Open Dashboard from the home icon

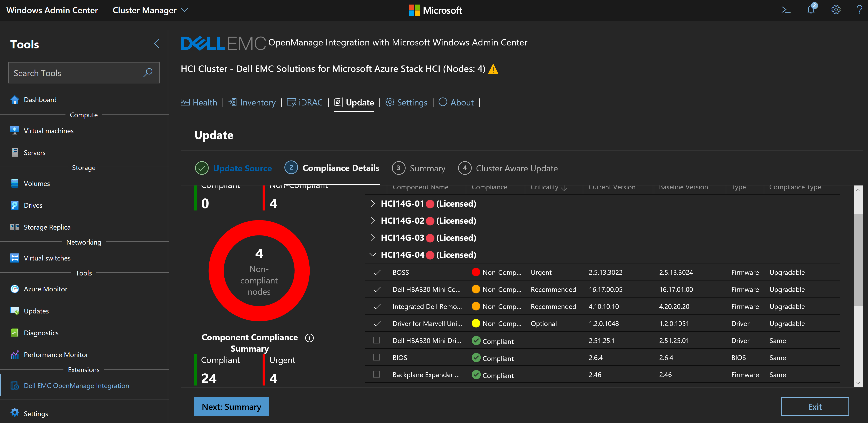pos(15,100)
